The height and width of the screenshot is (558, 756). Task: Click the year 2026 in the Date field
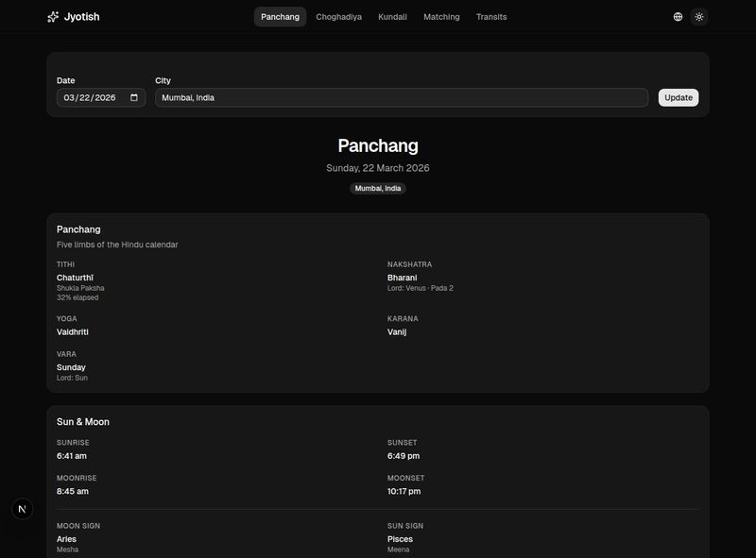(x=105, y=97)
